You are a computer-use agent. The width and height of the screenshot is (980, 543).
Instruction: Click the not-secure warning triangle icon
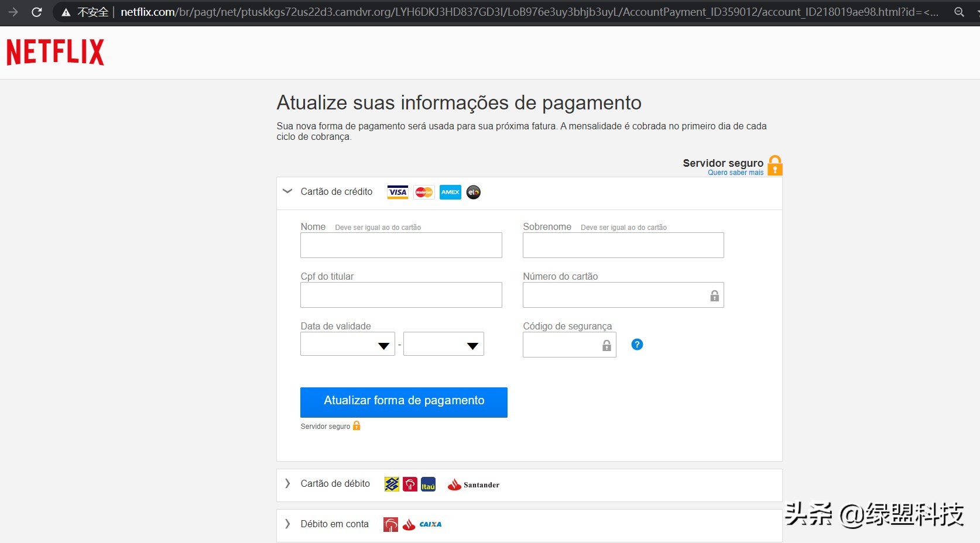pos(66,12)
